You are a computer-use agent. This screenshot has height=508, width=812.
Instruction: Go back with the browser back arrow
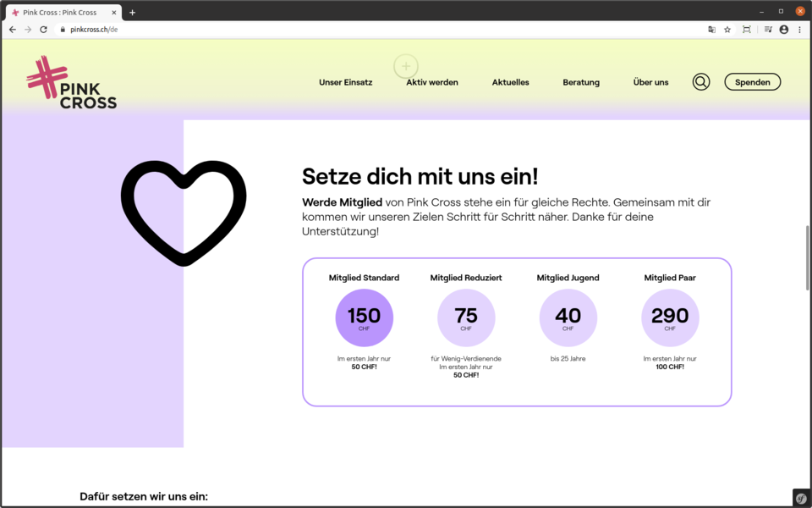(x=13, y=30)
